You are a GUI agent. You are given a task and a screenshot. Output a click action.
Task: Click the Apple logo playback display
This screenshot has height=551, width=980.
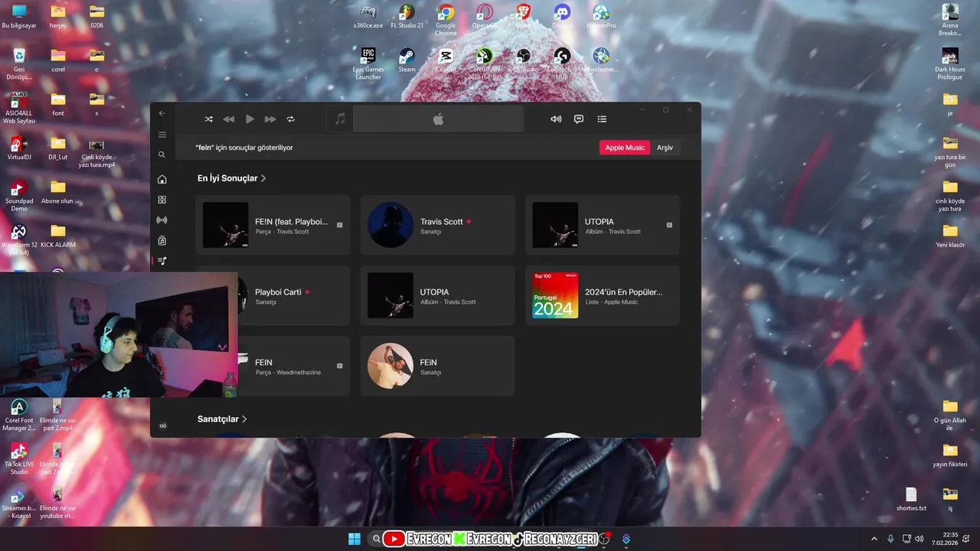(438, 119)
